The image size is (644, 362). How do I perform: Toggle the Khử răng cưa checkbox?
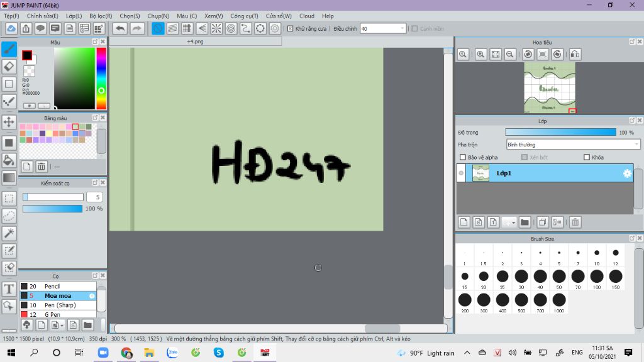[x=291, y=29]
